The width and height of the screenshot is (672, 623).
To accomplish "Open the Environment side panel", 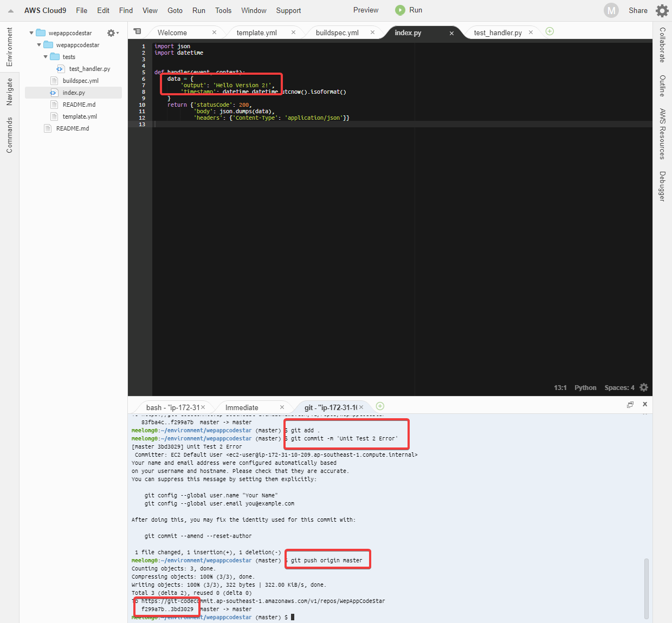I will 9,47.
